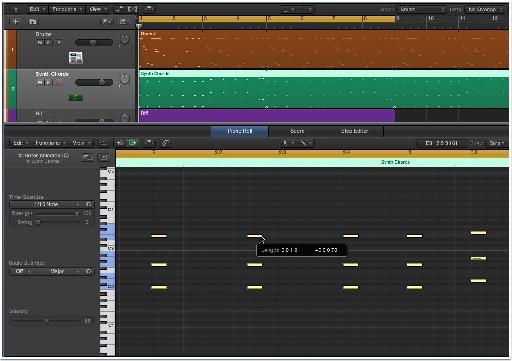Open the Snap dropdown in tracks toolbar

421,9
